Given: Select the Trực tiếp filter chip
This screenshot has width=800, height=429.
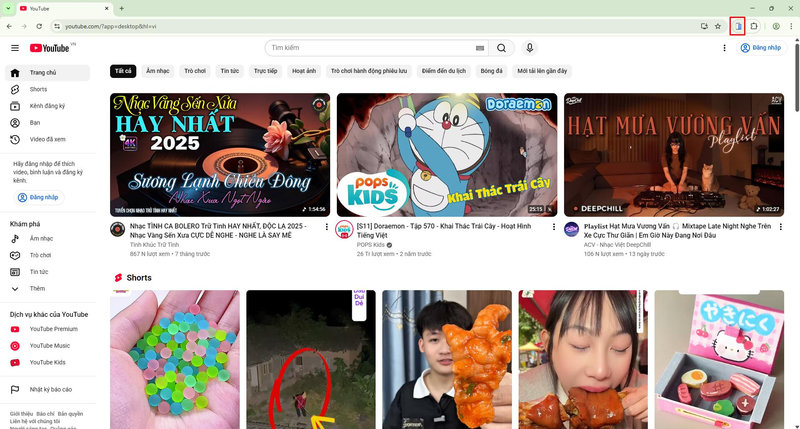Looking at the screenshot, I should 265,71.
